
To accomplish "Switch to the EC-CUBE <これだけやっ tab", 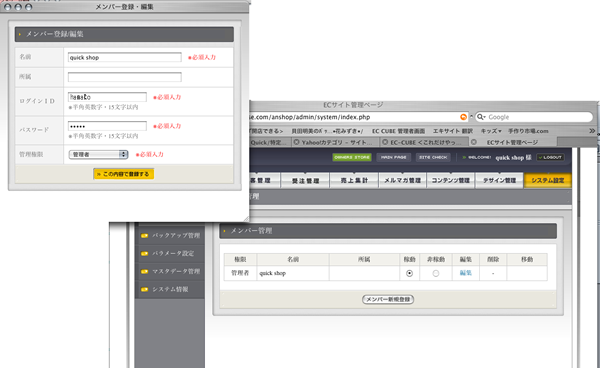I will (x=423, y=142).
